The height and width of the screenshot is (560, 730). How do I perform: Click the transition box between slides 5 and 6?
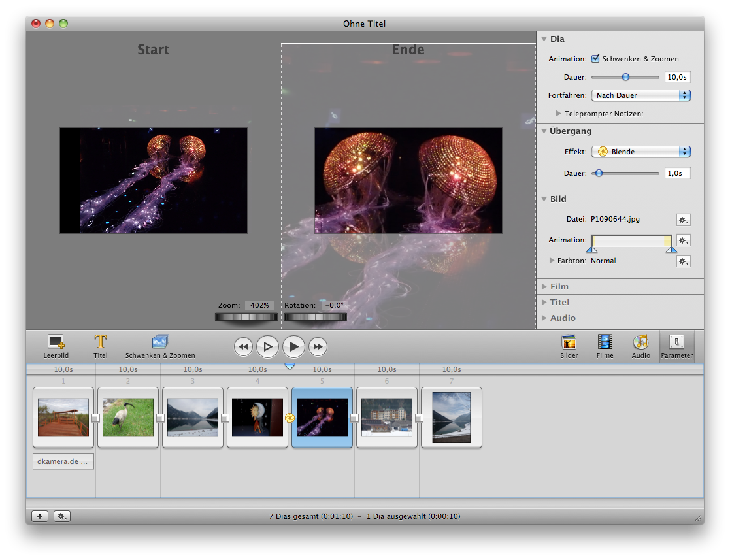click(x=354, y=418)
